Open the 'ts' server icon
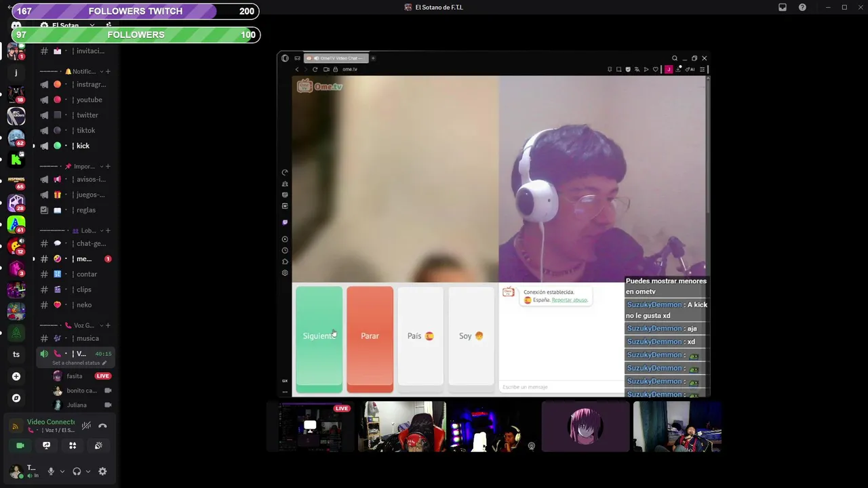This screenshot has width=868, height=488. pos(16,354)
